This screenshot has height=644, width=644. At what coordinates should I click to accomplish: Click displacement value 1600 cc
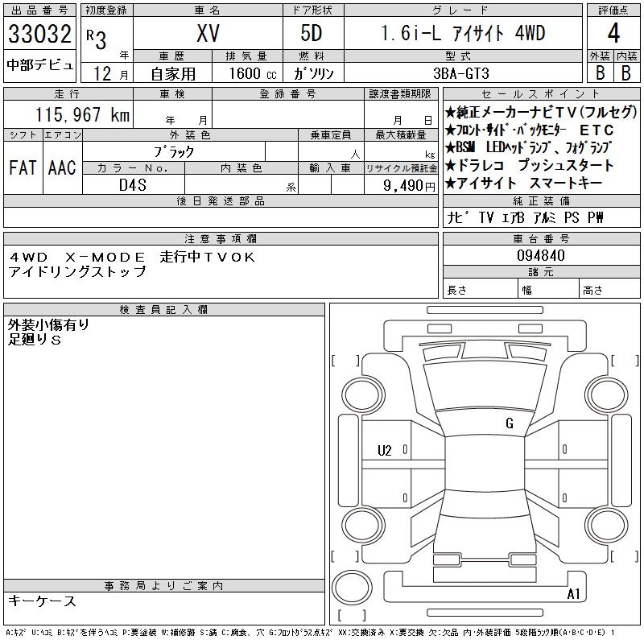tap(253, 73)
